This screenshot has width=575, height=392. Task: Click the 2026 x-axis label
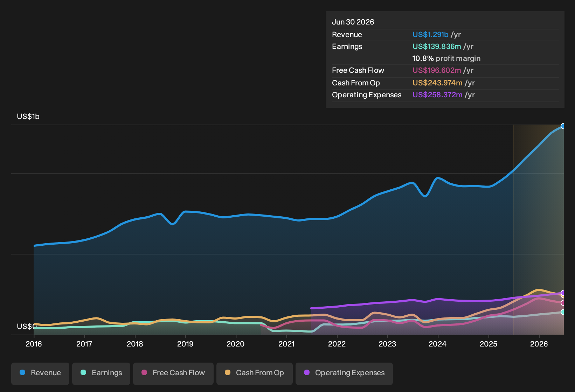[539, 344]
